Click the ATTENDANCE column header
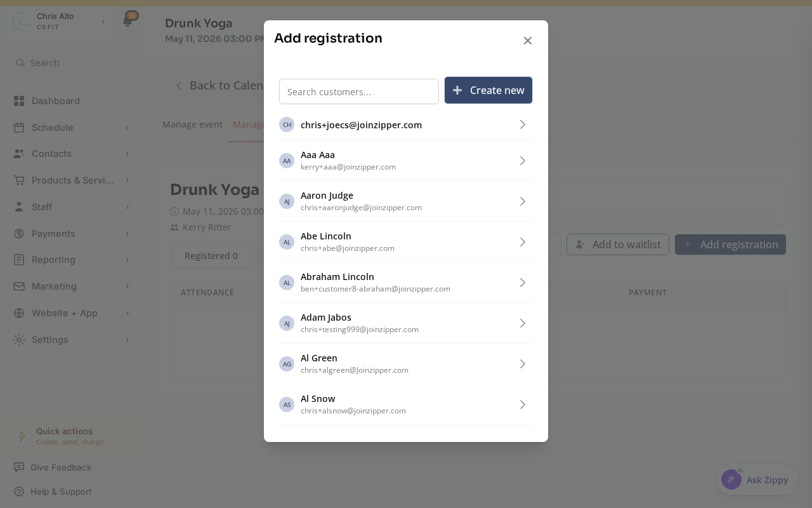 [x=207, y=293]
